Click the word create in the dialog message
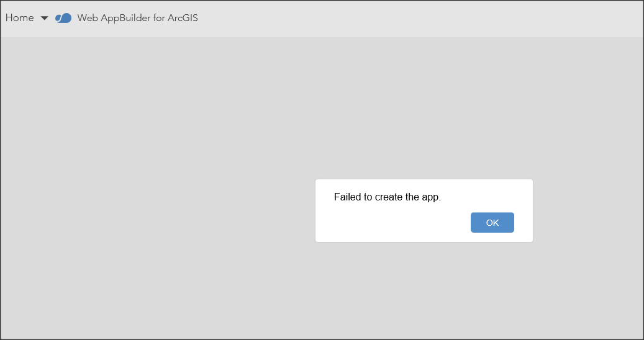This screenshot has height=340, width=644. (389, 197)
